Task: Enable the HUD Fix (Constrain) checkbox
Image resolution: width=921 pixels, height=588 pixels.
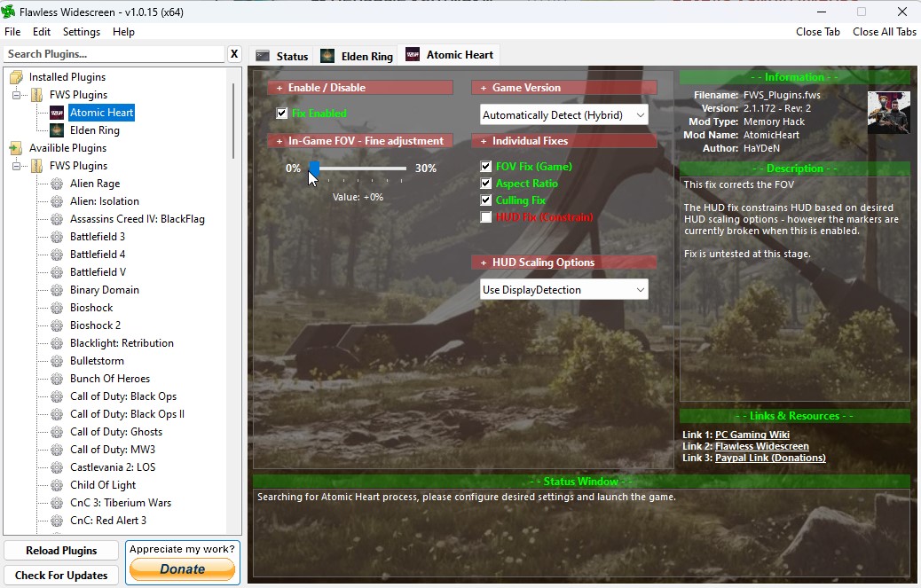Action: coord(486,217)
